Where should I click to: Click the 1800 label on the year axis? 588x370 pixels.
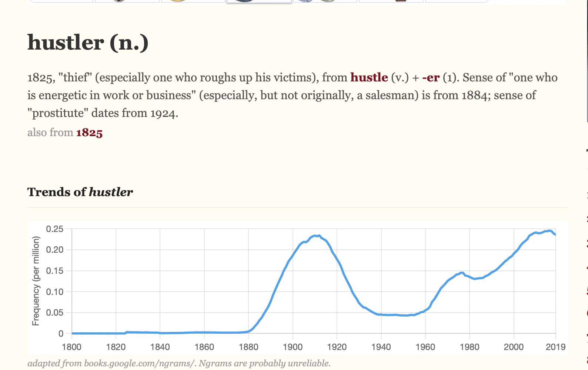coord(72,347)
